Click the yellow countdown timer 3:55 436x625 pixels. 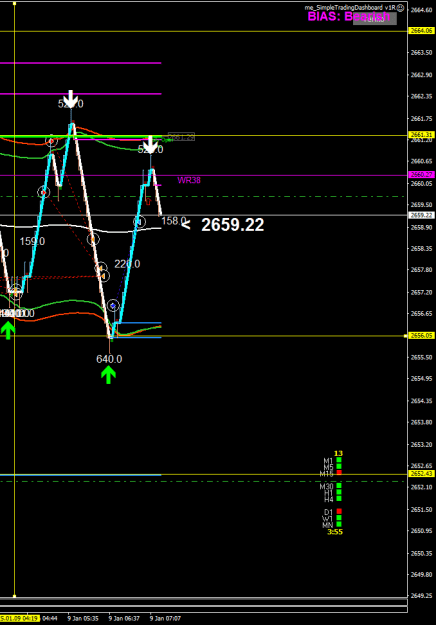point(335,532)
